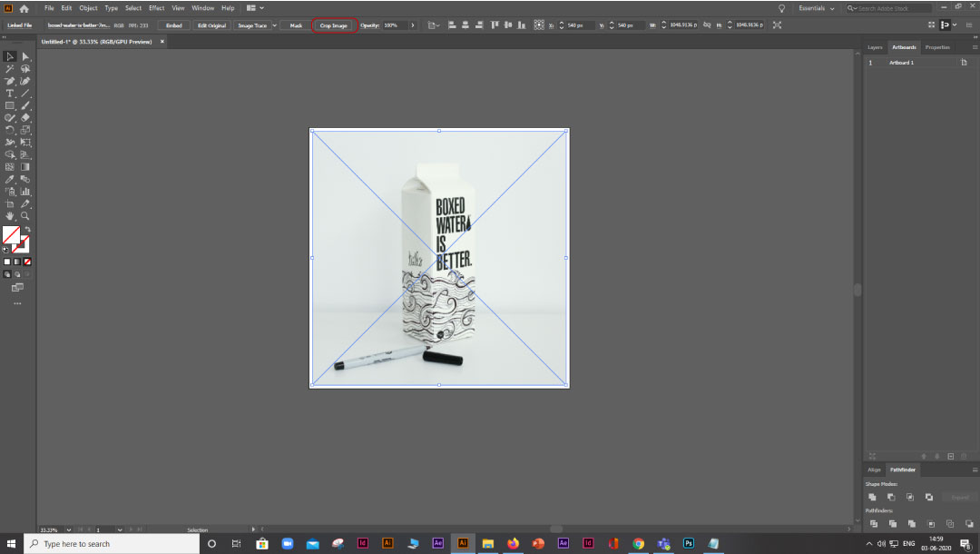This screenshot has width=980, height=554.
Task: Select the Artboard tool
Action: click(10, 203)
